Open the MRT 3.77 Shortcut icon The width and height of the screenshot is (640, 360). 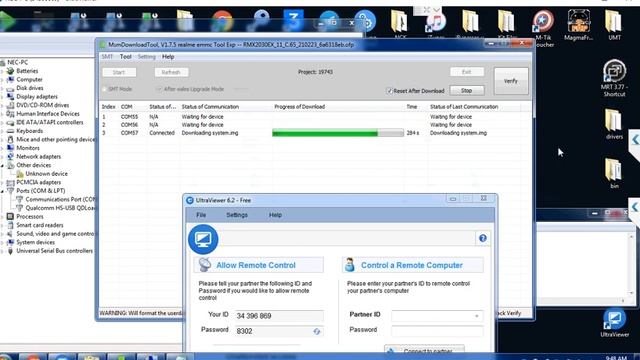click(x=614, y=78)
